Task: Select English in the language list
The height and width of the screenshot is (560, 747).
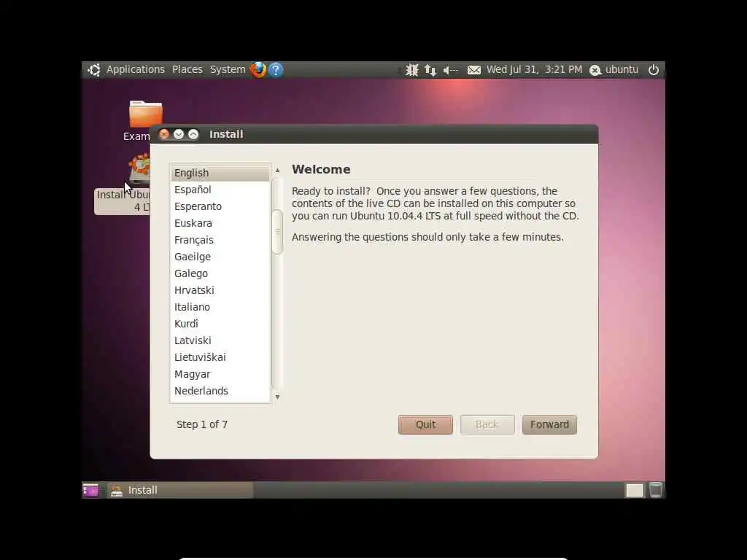Action: point(220,173)
